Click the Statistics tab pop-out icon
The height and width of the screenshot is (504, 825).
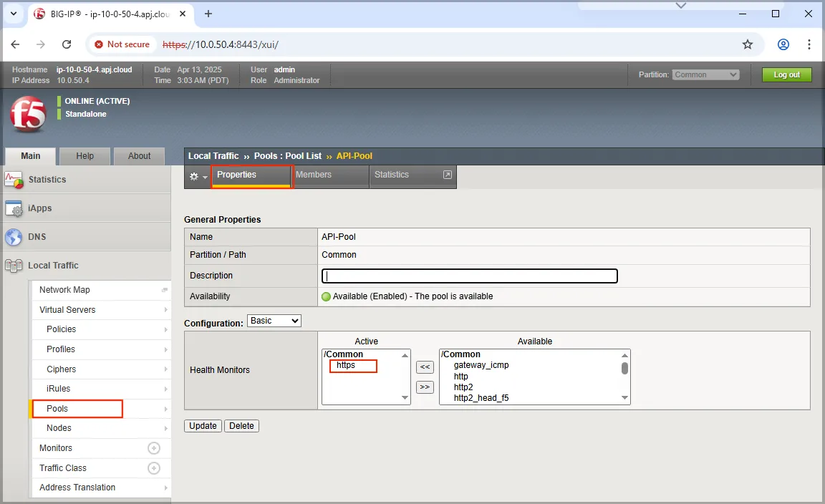tap(448, 175)
